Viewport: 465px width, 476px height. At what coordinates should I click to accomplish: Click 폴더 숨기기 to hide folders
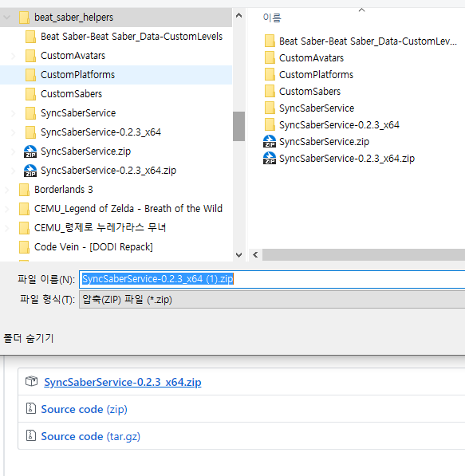click(28, 338)
